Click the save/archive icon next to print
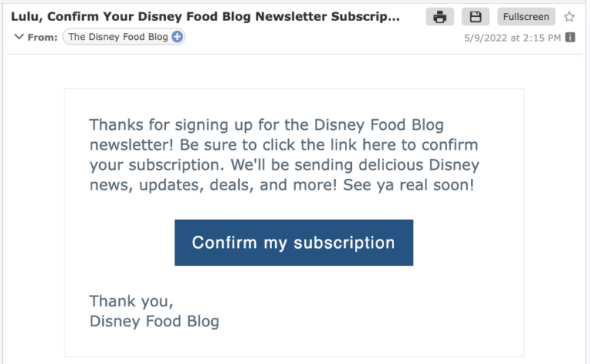Image resolution: width=590 pixels, height=364 pixels. click(475, 17)
